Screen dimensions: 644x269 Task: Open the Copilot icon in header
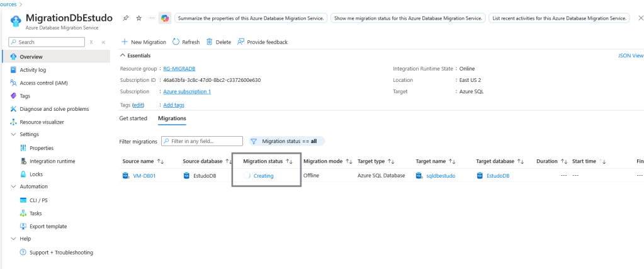tap(165, 18)
